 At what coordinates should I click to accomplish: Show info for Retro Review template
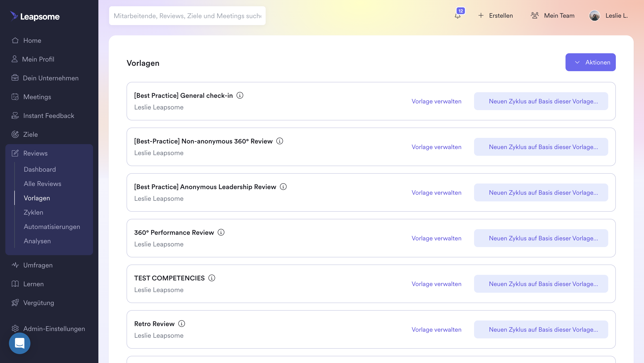182,324
